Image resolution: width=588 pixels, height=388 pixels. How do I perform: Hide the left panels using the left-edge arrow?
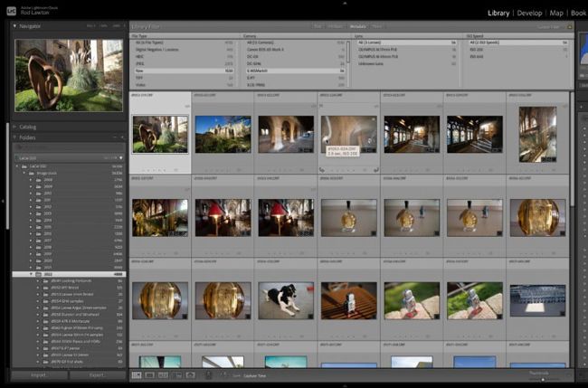[3, 202]
